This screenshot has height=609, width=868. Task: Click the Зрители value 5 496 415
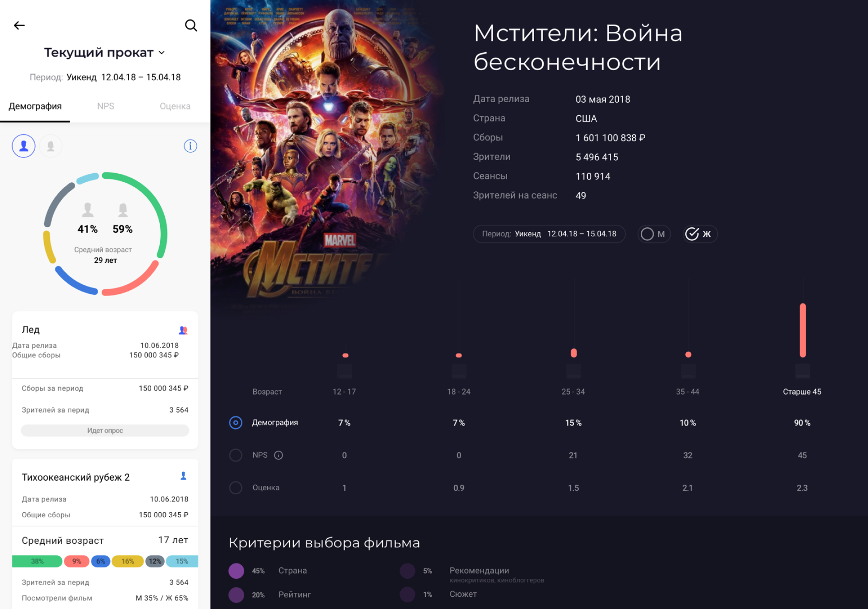click(x=597, y=157)
